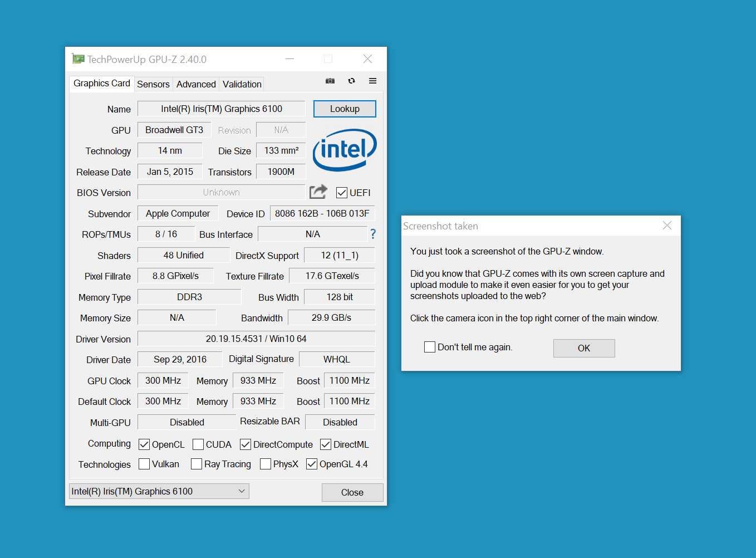Click the Close button in GPU-Z

pyautogui.click(x=352, y=492)
